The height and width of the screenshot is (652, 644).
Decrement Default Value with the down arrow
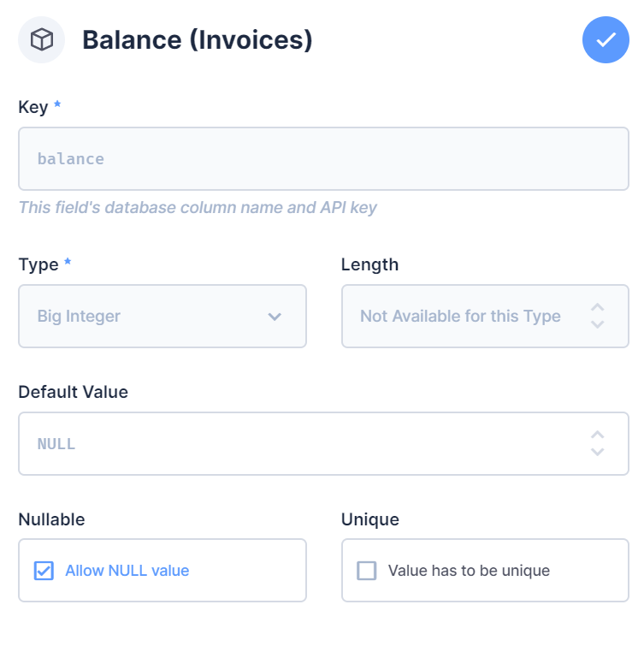pos(598,453)
